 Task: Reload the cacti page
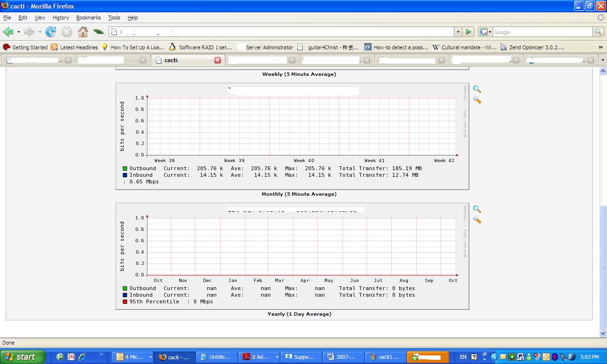(51, 32)
